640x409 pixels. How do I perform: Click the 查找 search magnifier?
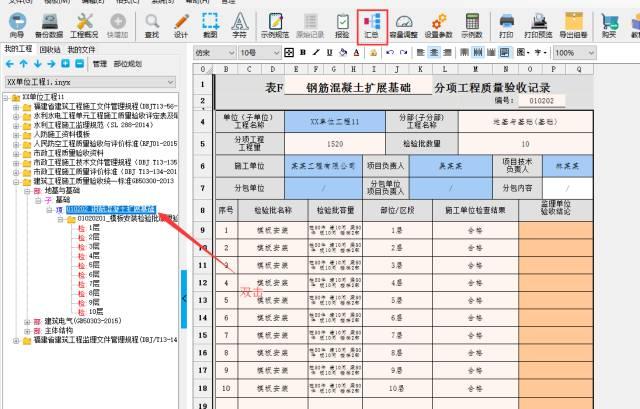(x=152, y=25)
